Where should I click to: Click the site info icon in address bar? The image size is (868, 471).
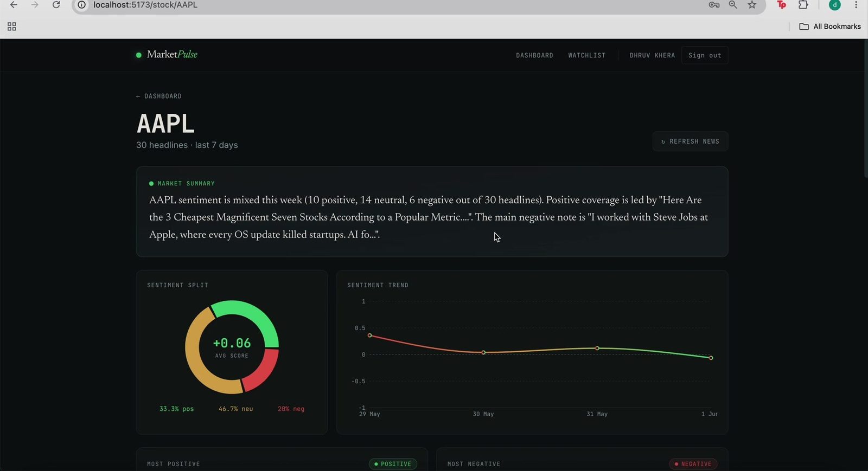[81, 5]
